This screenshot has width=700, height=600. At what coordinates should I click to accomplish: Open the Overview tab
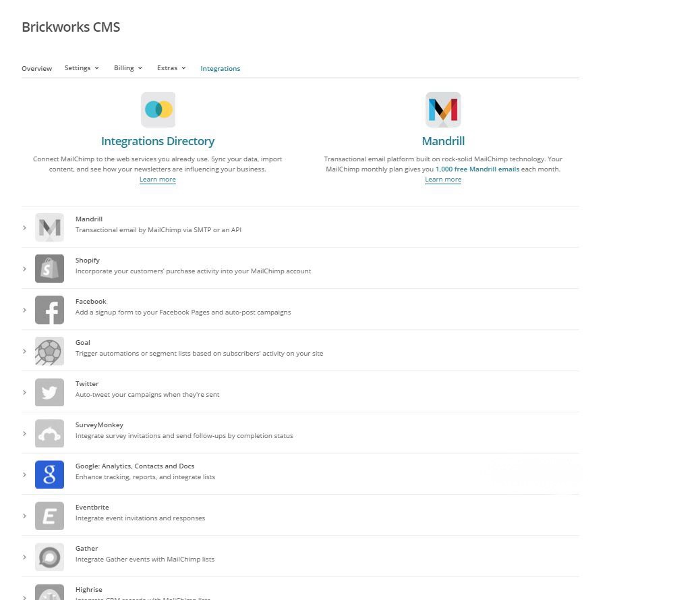(36, 68)
